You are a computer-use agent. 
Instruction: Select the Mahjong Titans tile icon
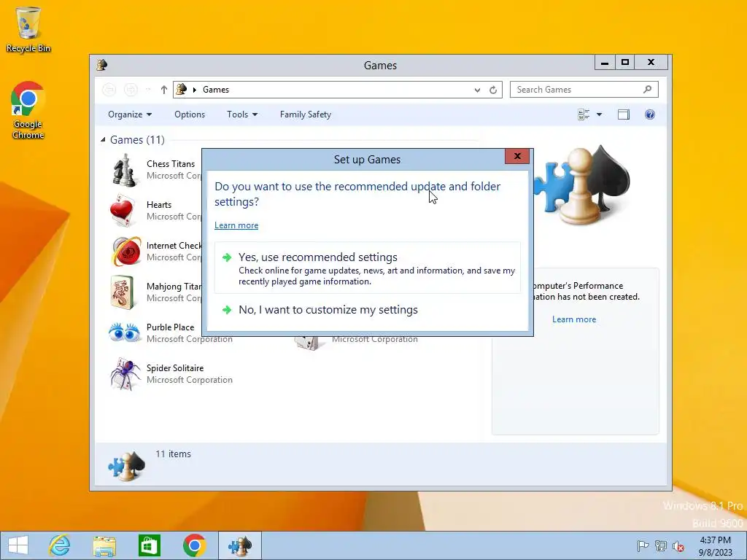tap(123, 292)
